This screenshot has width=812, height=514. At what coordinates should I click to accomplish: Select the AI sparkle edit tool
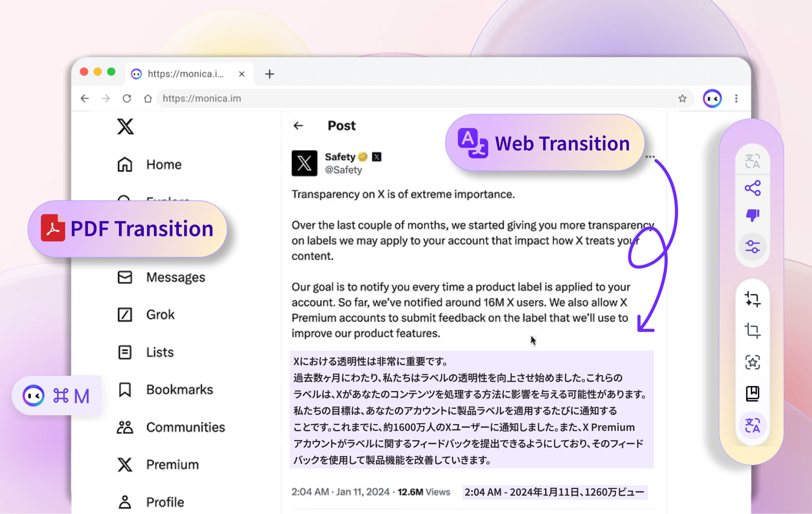tap(753, 301)
